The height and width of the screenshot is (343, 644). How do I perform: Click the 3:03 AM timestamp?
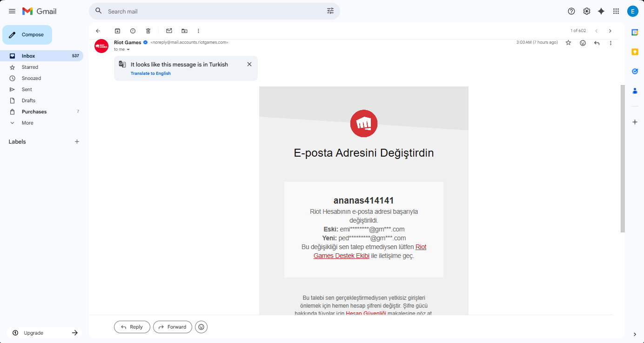click(537, 42)
